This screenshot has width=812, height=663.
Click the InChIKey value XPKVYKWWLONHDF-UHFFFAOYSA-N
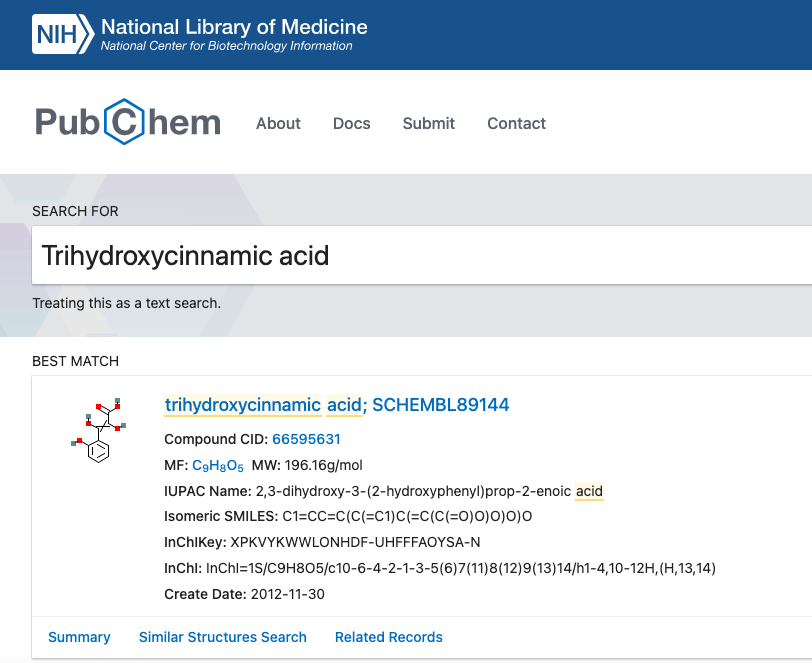(355, 542)
